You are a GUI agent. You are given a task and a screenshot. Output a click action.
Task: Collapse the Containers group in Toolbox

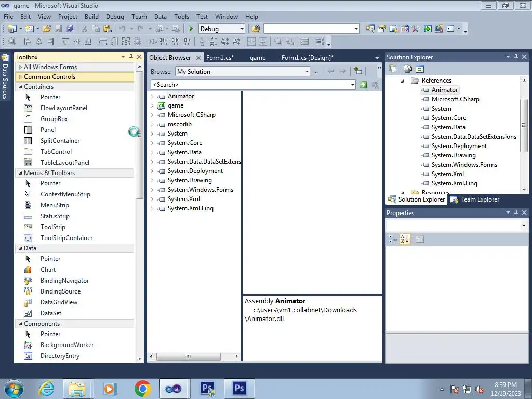20,87
